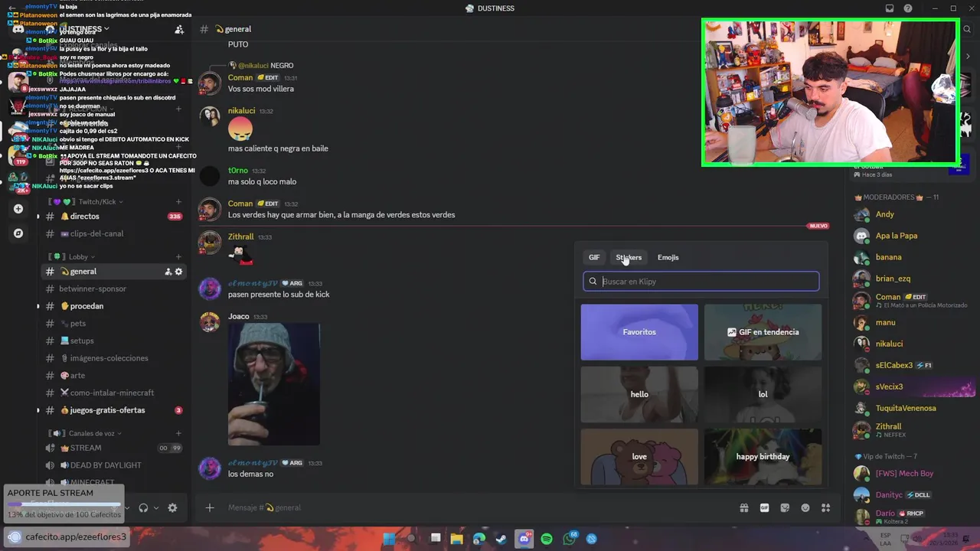980x551 pixels.
Task: Open the imágenes-colecciones channel
Action: point(113,358)
